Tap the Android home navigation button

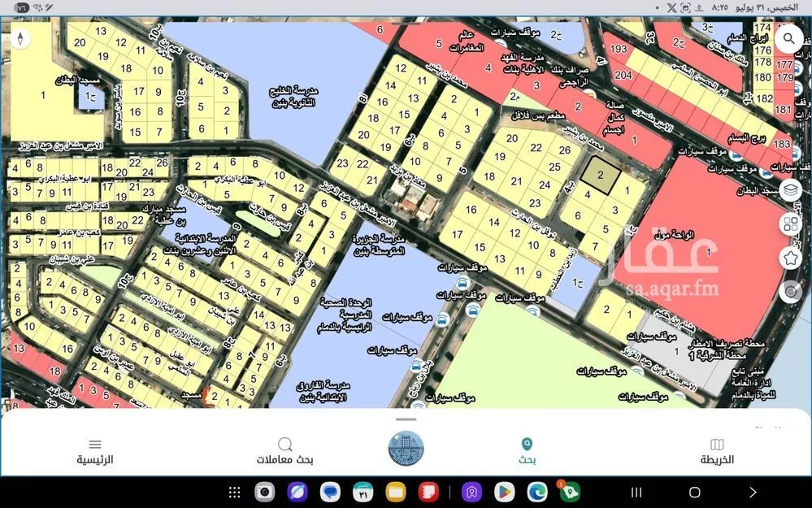point(694,492)
